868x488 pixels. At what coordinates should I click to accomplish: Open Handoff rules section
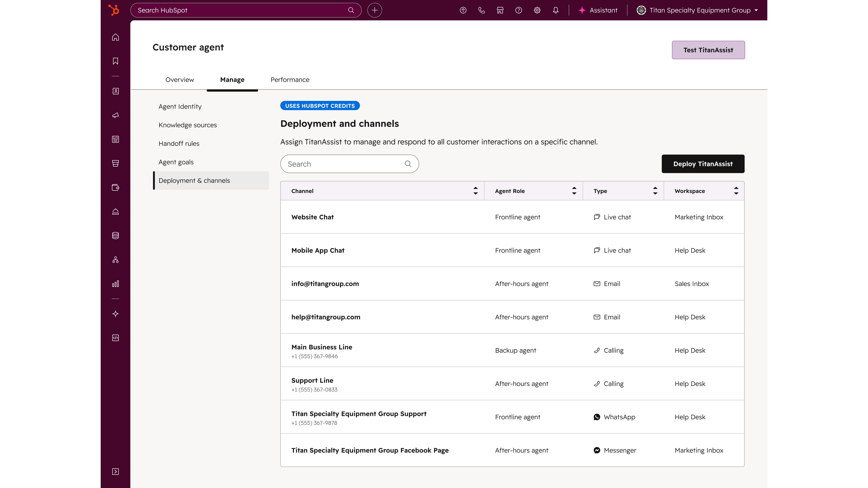pos(179,143)
